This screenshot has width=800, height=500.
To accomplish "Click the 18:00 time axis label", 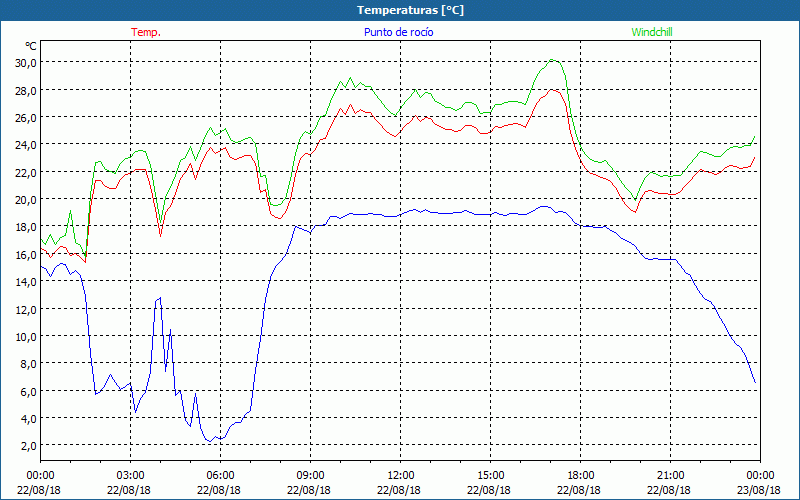I will tap(580, 476).
